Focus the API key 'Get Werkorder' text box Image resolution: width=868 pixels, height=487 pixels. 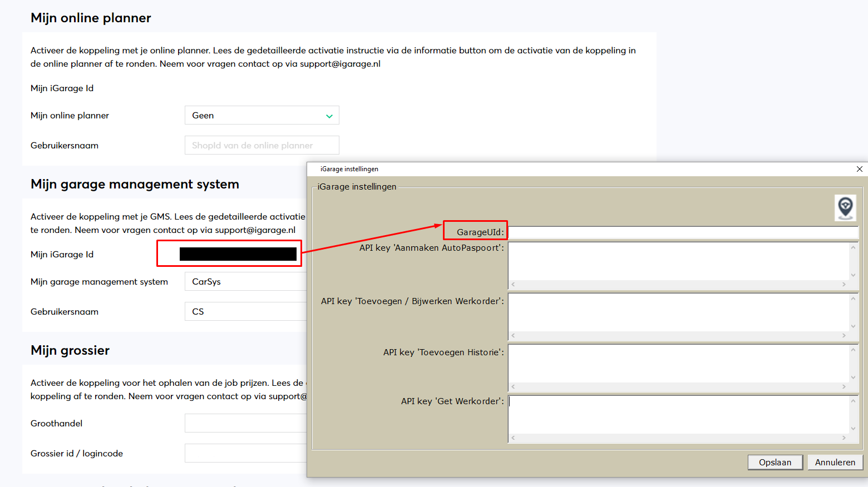pos(678,415)
